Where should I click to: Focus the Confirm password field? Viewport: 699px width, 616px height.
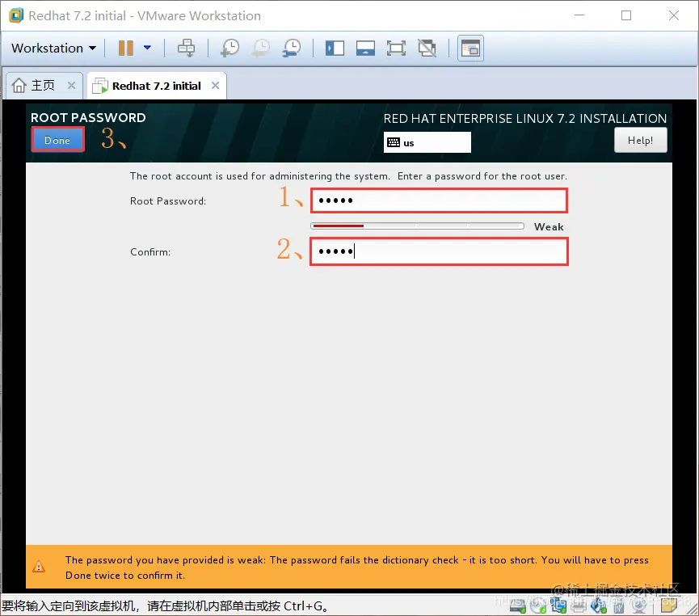(x=439, y=251)
